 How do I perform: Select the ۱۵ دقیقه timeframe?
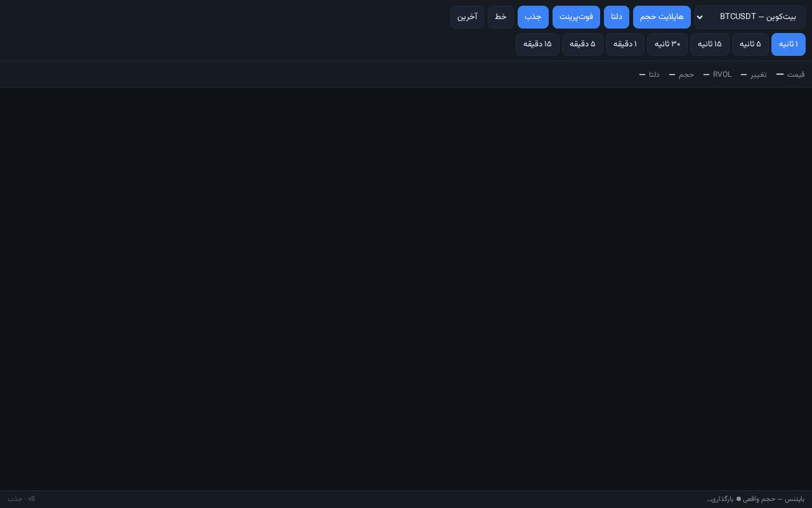[x=537, y=44]
